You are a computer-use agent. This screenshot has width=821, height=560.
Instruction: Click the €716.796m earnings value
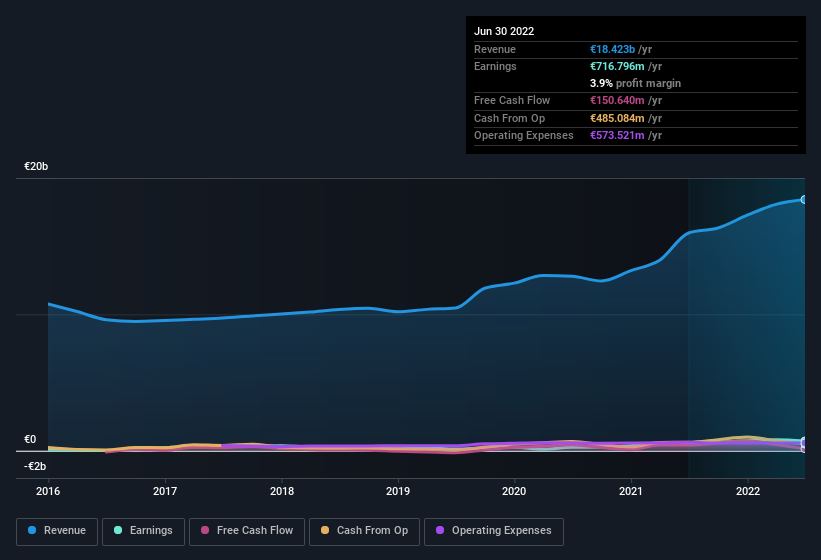point(617,66)
